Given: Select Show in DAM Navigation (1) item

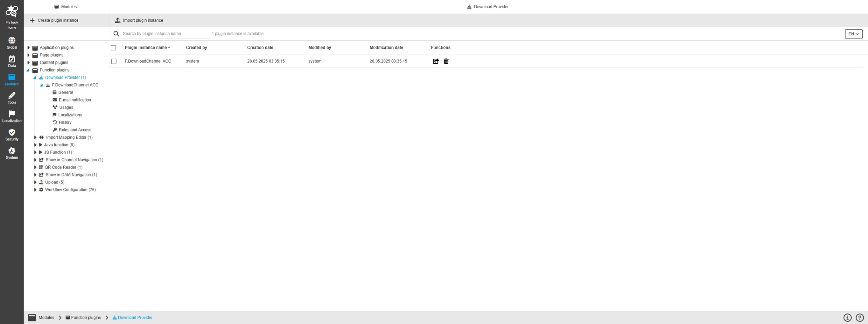Looking at the screenshot, I should point(71,175).
